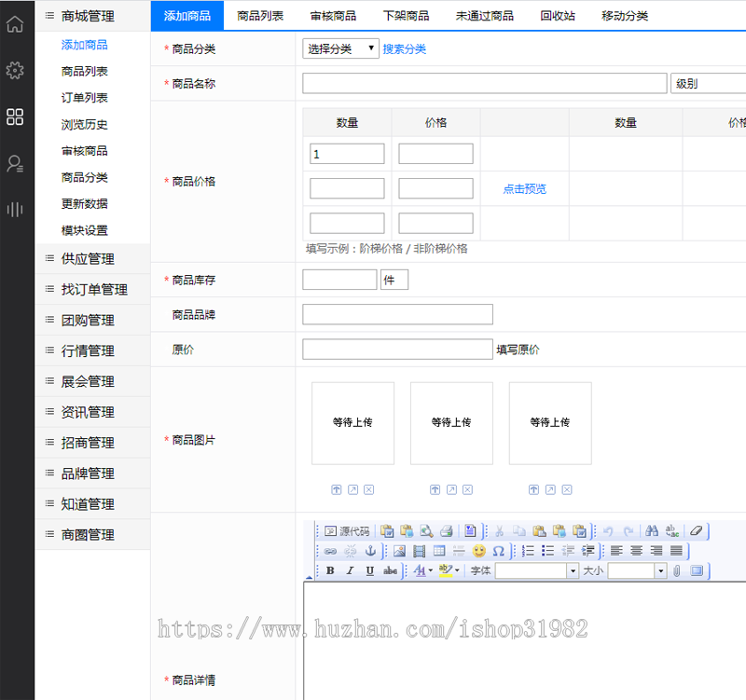The width and height of the screenshot is (746, 700).
Task: Click the 点击预览 link
Action: pos(524,188)
